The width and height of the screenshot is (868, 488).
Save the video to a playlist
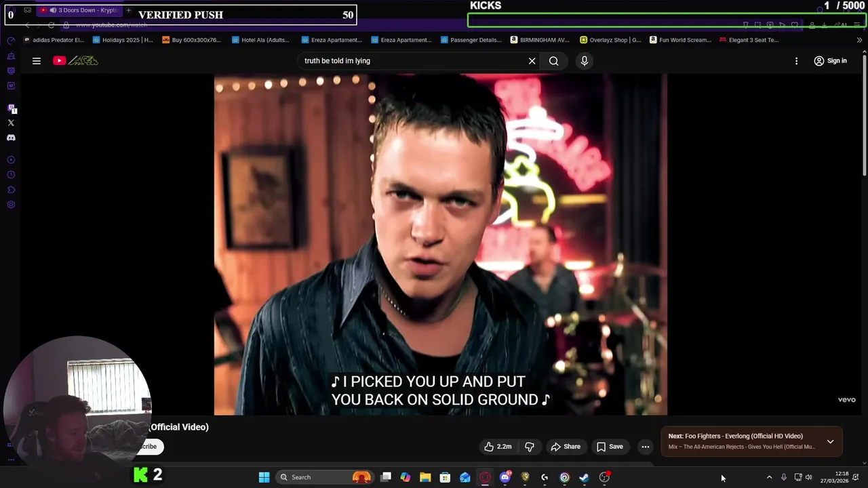click(610, 447)
